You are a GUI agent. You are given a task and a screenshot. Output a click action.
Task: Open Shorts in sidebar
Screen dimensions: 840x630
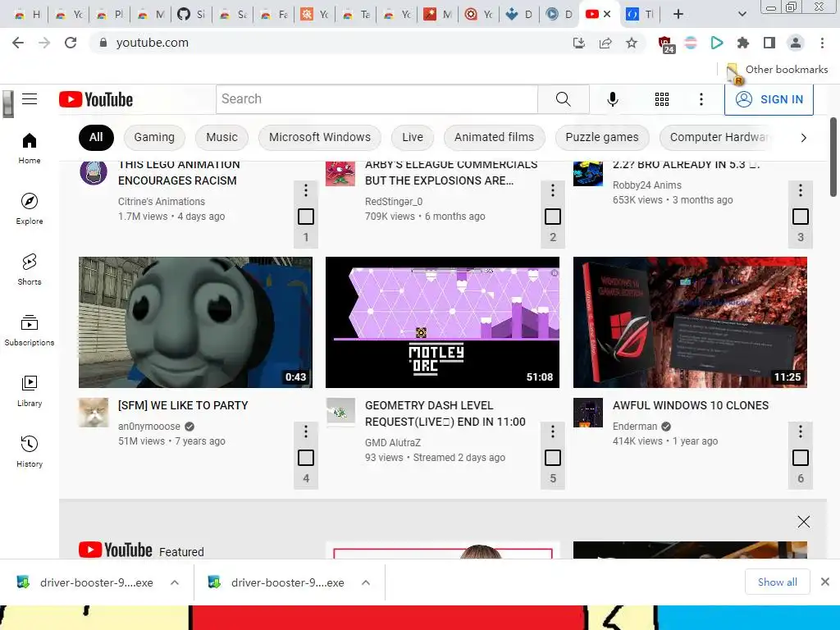tap(30, 269)
